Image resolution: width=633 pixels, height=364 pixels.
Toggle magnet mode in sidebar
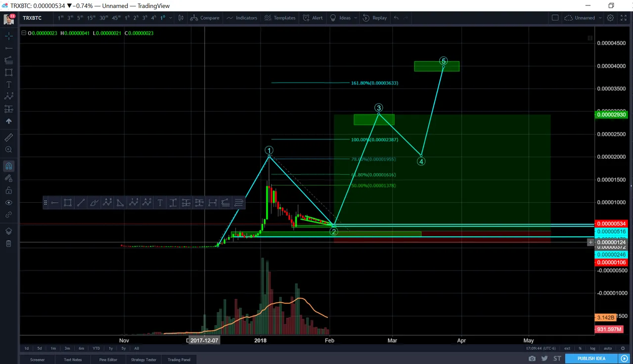tap(8, 166)
